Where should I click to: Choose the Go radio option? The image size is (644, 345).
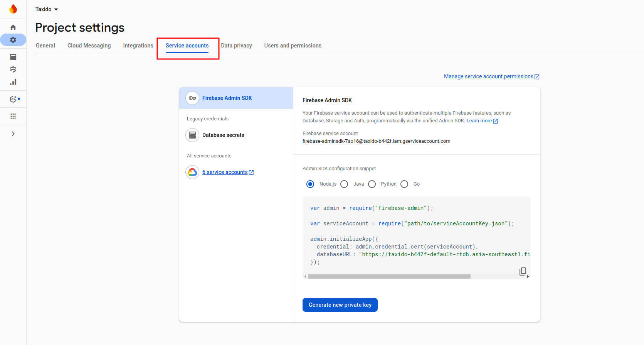404,184
